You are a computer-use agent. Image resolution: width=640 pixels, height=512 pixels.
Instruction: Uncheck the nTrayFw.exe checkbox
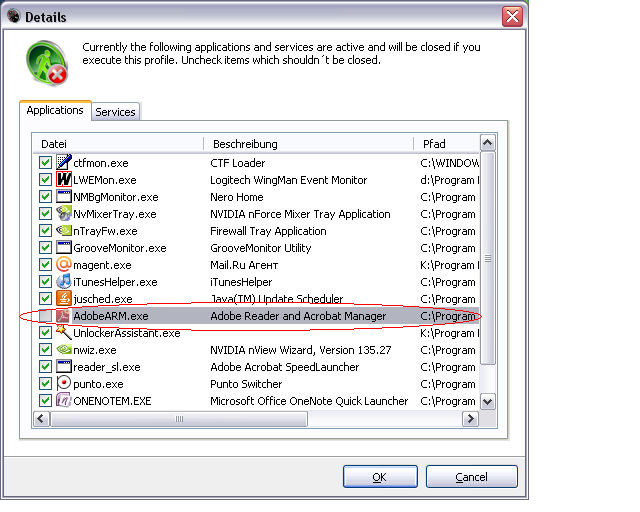(45, 231)
